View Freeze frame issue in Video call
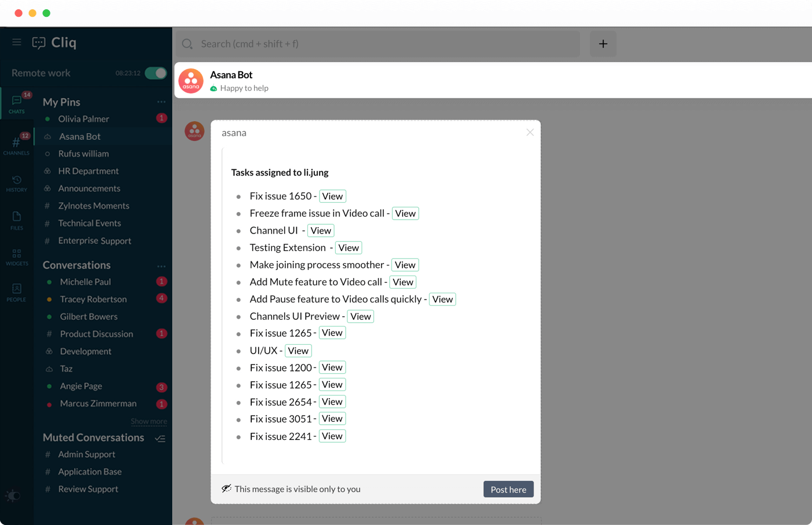812x525 pixels. coord(405,213)
